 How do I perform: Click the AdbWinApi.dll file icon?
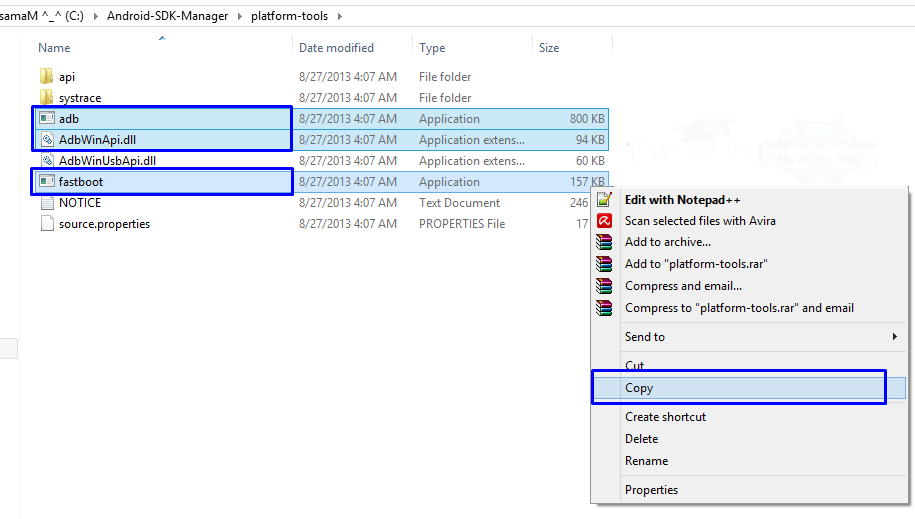(47, 140)
